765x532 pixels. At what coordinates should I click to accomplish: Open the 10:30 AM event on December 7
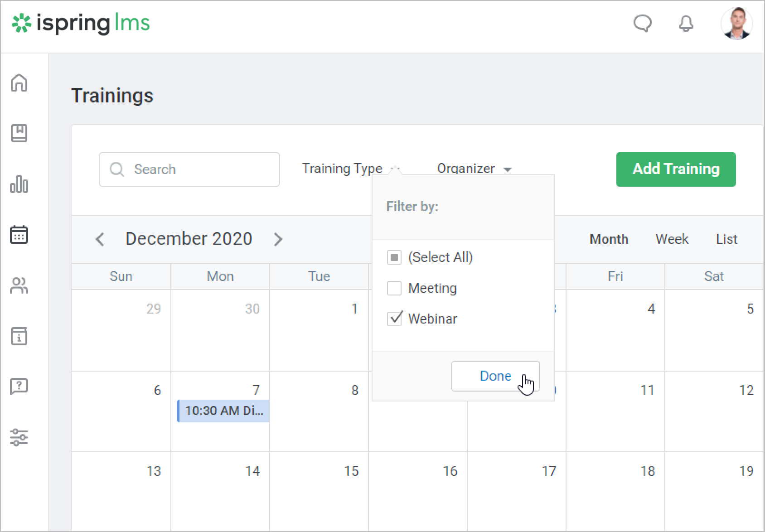(x=224, y=411)
